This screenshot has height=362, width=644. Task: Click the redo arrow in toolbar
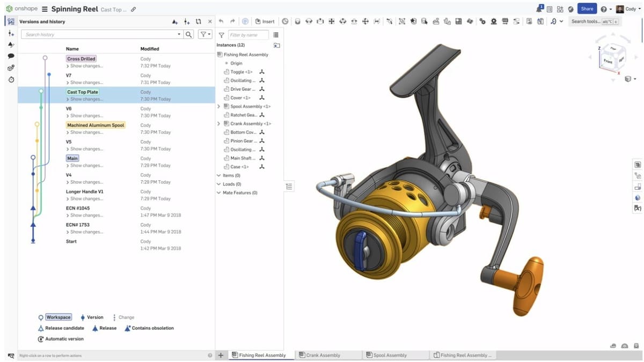tap(232, 21)
